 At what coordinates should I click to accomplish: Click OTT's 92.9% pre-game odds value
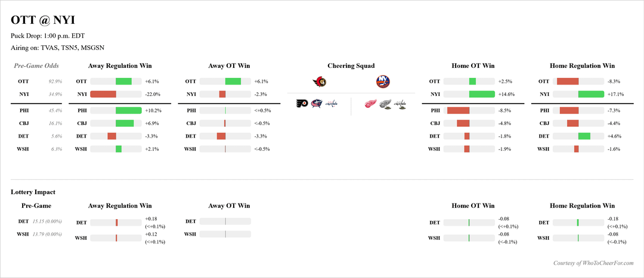pyautogui.click(x=55, y=82)
